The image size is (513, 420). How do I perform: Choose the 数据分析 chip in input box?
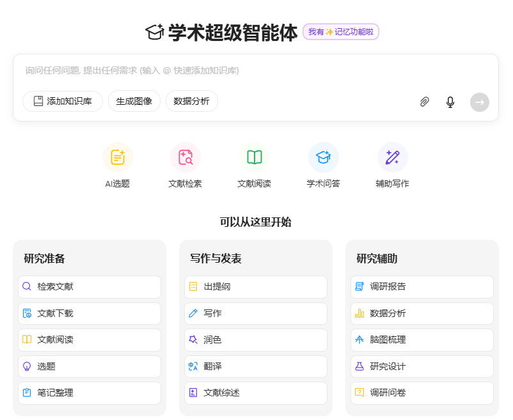point(192,101)
